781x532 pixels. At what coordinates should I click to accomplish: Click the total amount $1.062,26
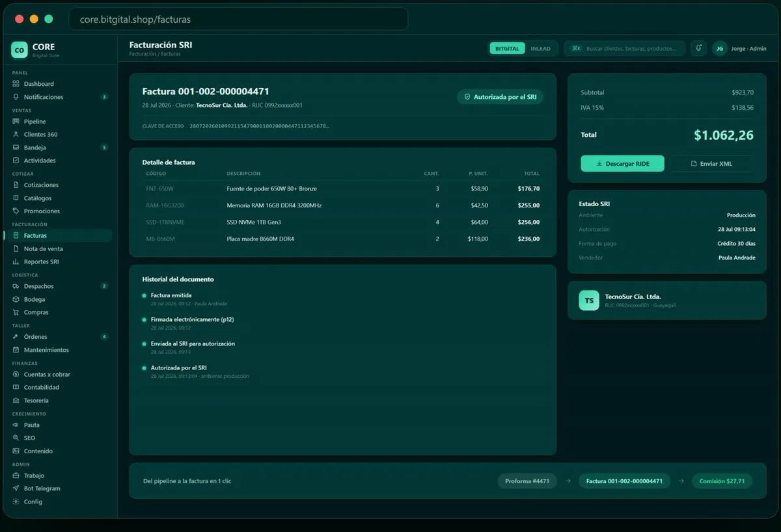coord(724,135)
